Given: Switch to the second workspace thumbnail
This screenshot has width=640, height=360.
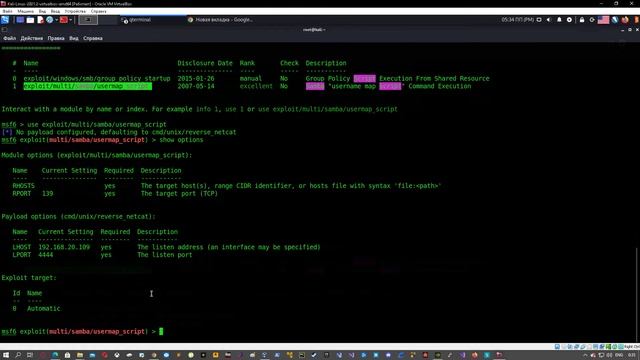Looking at the screenshot, I should pos(107,20).
